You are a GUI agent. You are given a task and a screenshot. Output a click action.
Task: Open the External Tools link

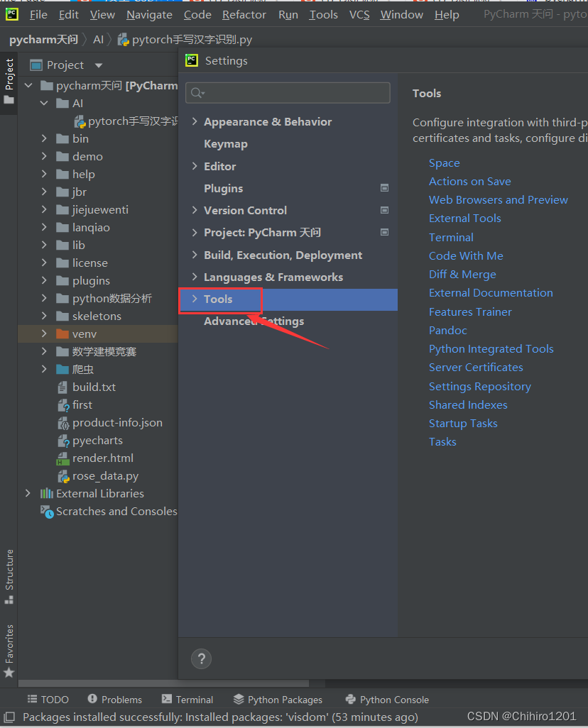click(x=465, y=219)
